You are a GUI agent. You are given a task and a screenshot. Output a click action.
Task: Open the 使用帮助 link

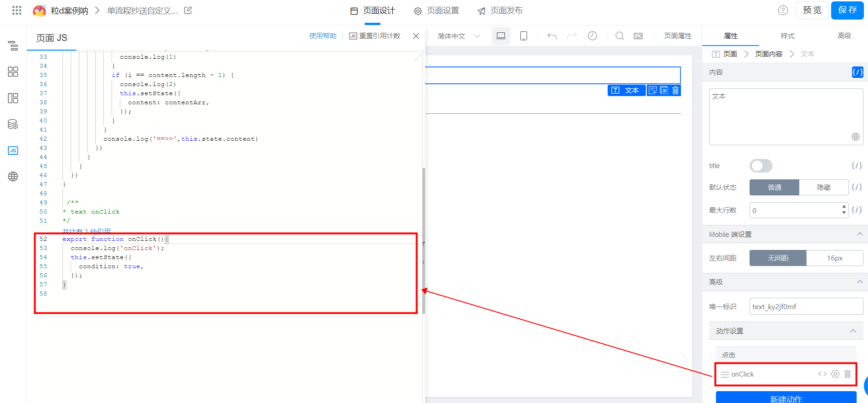click(x=323, y=36)
